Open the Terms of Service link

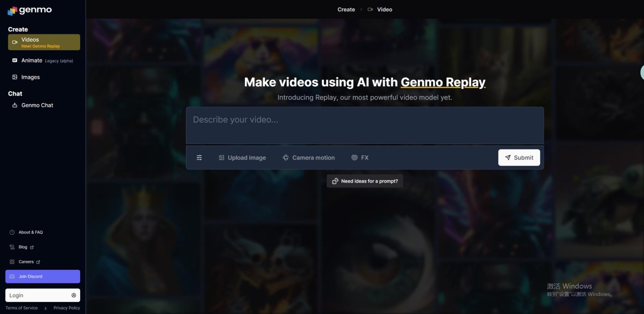tap(21, 308)
